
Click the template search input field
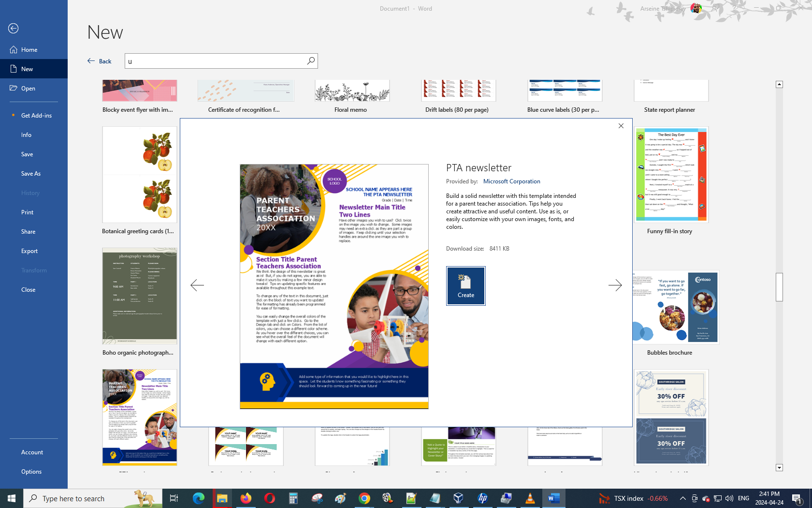(215, 61)
